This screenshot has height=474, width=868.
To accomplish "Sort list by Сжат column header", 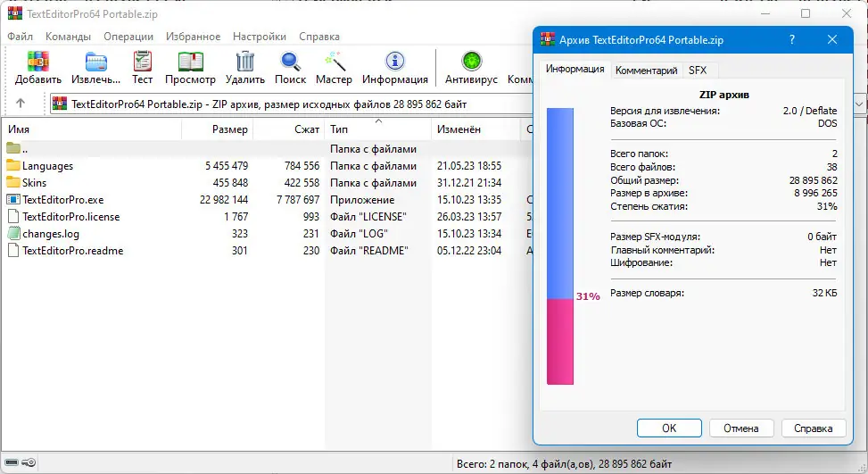I will (x=289, y=129).
